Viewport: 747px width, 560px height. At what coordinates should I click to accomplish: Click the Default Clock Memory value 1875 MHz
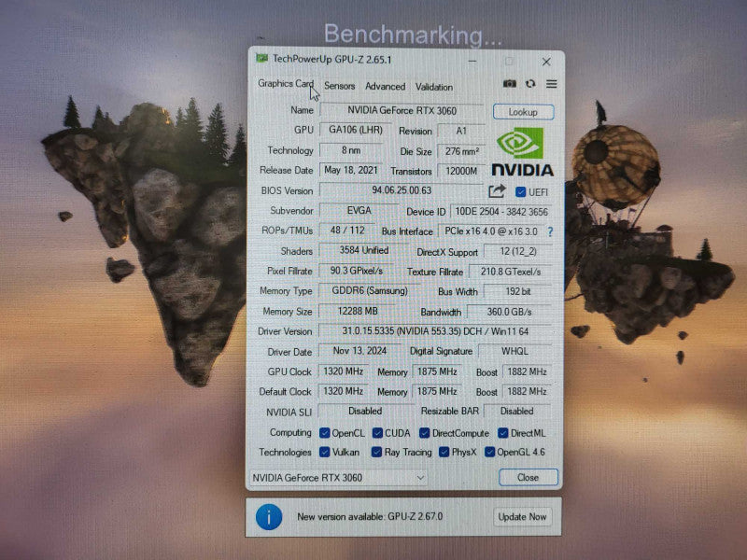click(x=437, y=391)
